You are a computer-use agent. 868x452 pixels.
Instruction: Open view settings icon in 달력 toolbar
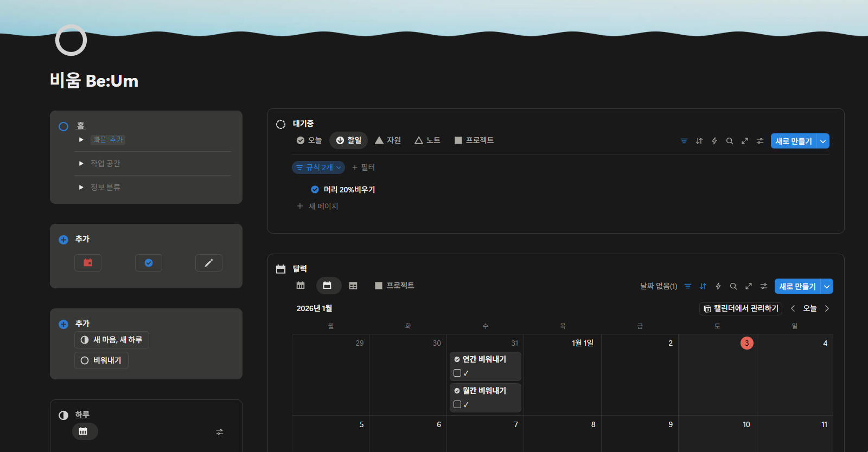coord(764,286)
